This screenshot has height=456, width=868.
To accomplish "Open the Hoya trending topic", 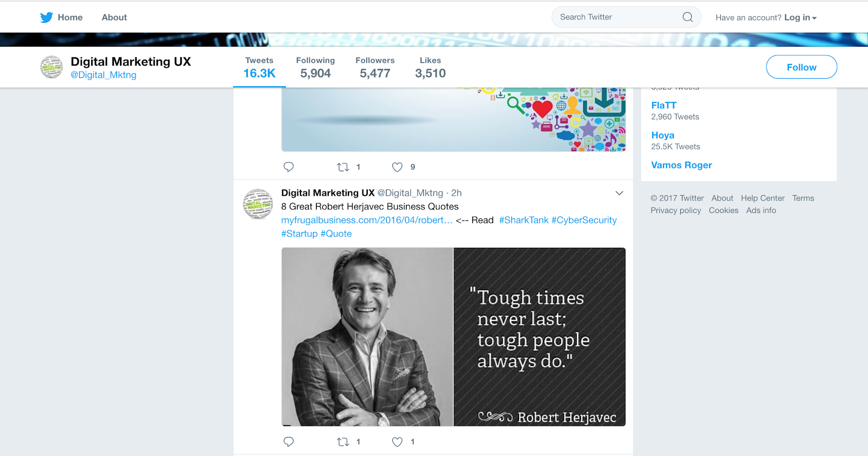I will pyautogui.click(x=662, y=135).
